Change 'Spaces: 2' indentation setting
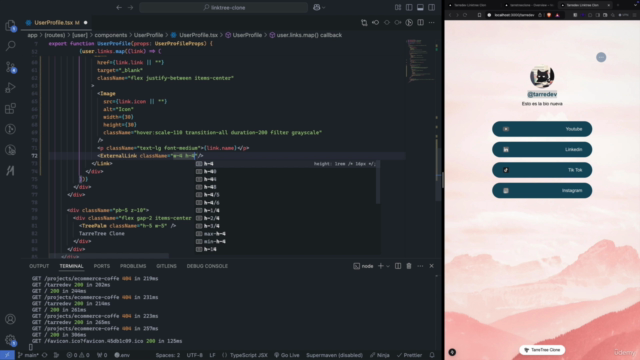Screen dimensions: 640x360 click(168, 355)
